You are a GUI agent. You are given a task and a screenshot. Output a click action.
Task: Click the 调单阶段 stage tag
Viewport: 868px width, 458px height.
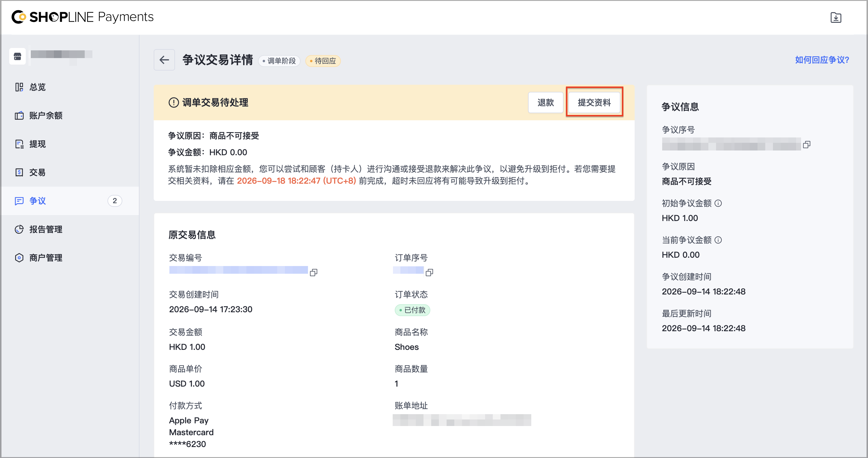point(279,61)
